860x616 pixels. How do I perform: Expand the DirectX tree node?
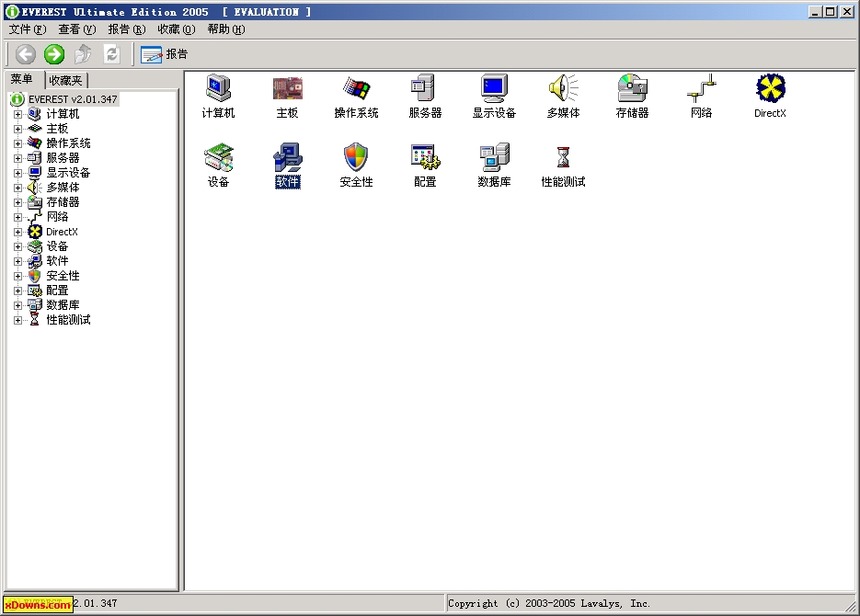pyautogui.click(x=17, y=233)
